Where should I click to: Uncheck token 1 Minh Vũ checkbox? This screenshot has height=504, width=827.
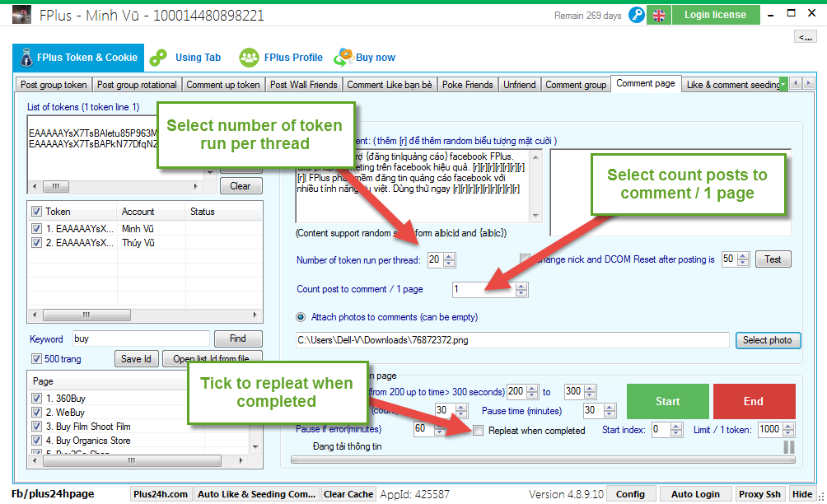point(36,229)
